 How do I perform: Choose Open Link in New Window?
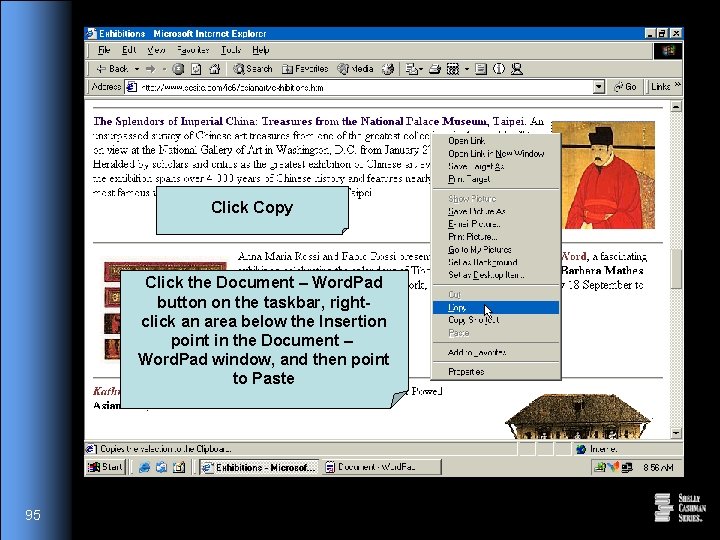pyautogui.click(x=496, y=154)
